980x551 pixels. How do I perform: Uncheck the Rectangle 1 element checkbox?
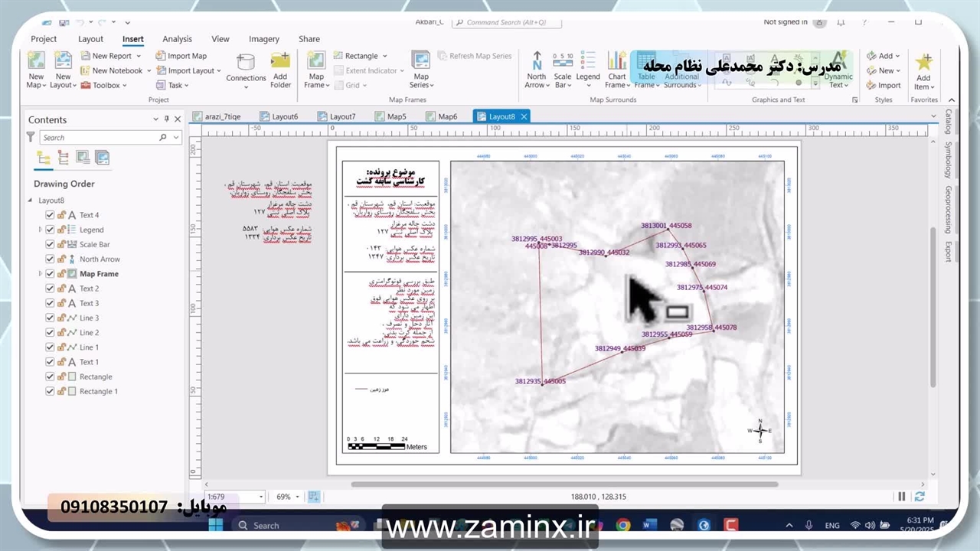click(50, 391)
